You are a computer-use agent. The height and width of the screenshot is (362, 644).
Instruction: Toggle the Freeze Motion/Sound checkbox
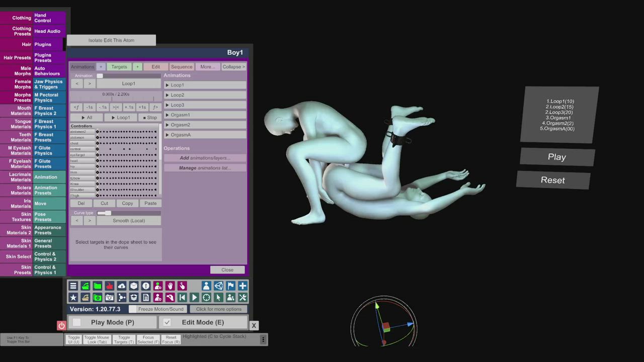(x=133, y=309)
